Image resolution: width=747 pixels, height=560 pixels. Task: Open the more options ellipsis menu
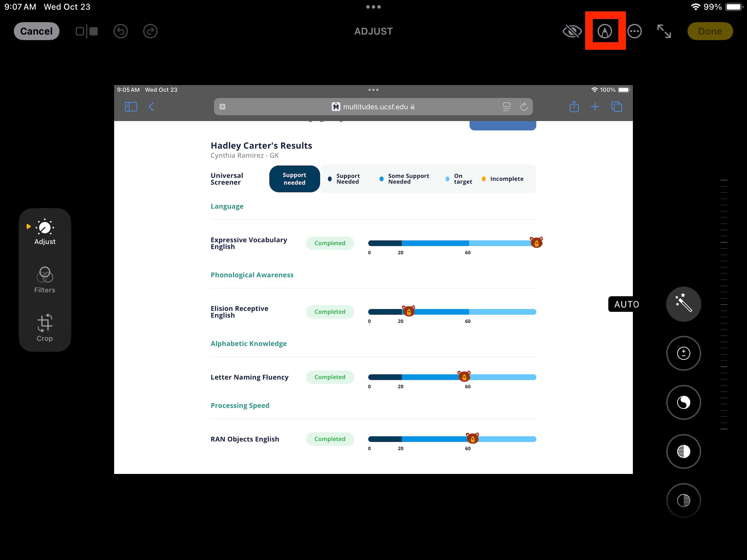pos(635,31)
